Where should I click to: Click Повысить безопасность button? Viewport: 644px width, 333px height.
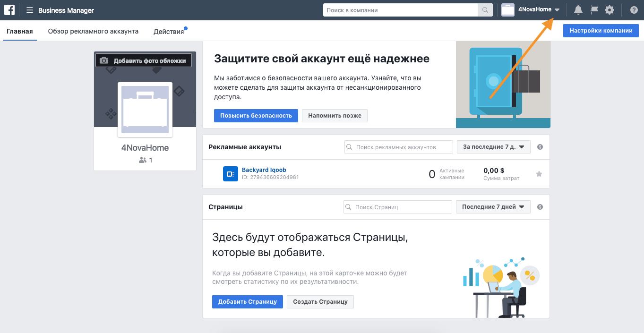coord(256,116)
